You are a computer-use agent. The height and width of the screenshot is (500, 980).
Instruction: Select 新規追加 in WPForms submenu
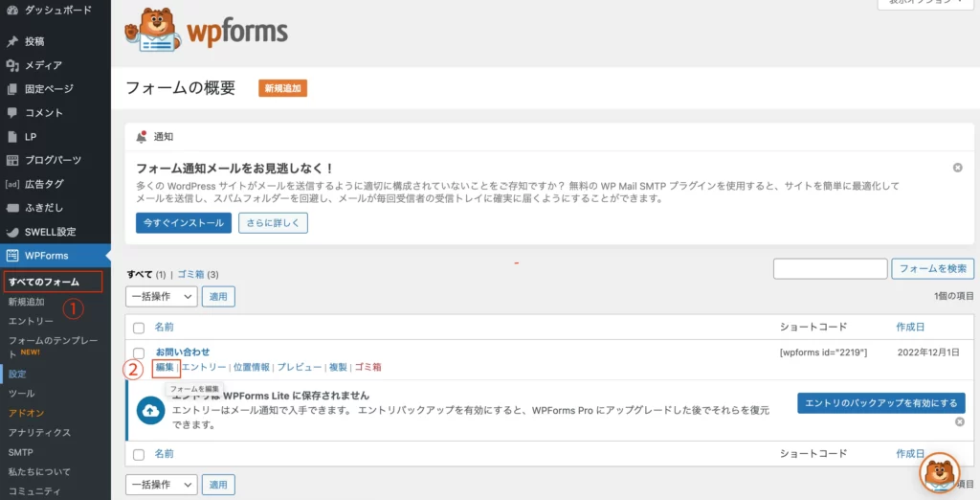[26, 302]
